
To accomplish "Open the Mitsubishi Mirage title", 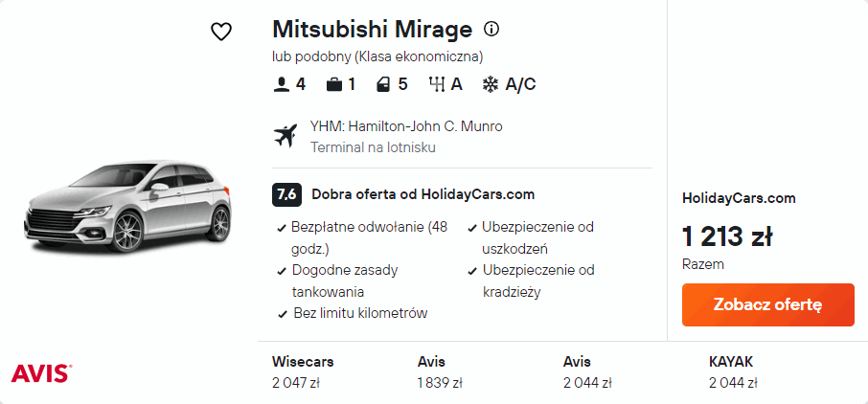I will pos(372,29).
